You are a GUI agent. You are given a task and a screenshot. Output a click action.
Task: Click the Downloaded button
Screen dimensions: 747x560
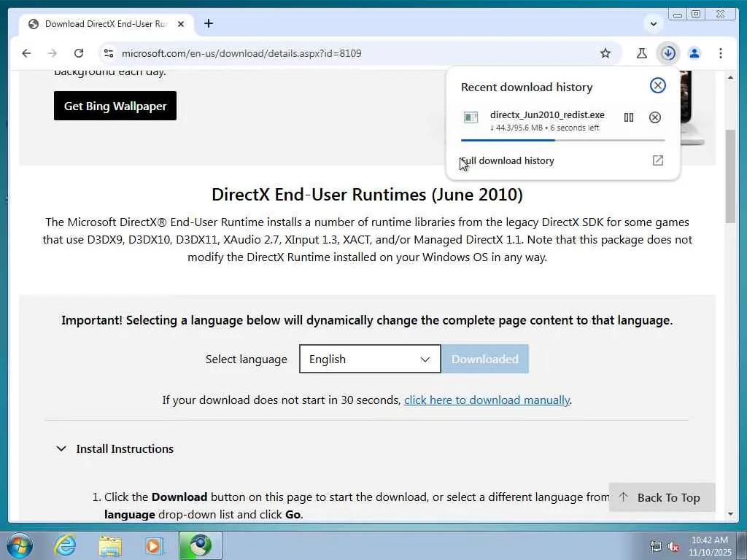[x=484, y=359]
